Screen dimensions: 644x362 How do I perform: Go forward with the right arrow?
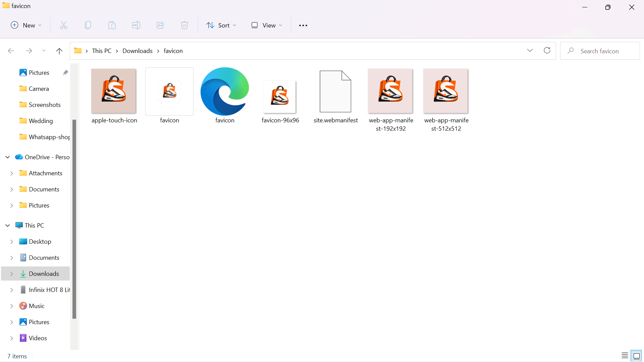coord(29,51)
